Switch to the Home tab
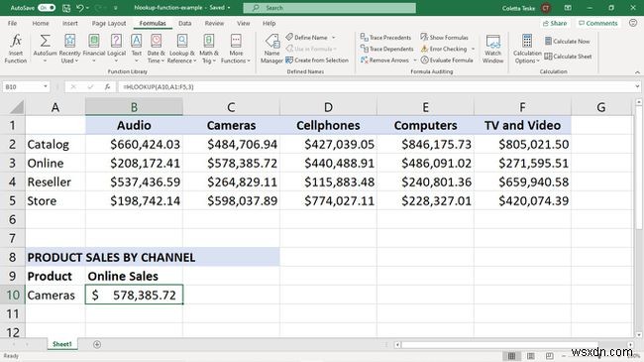644x362 pixels. coord(41,24)
